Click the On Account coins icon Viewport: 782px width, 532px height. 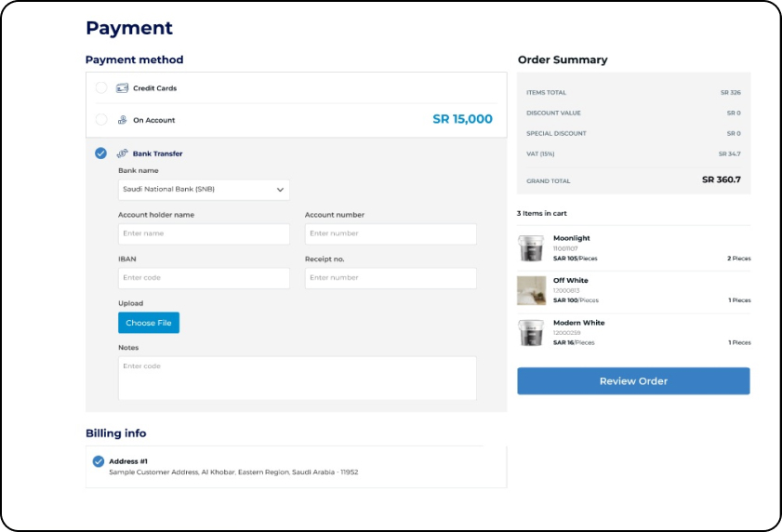[122, 120]
